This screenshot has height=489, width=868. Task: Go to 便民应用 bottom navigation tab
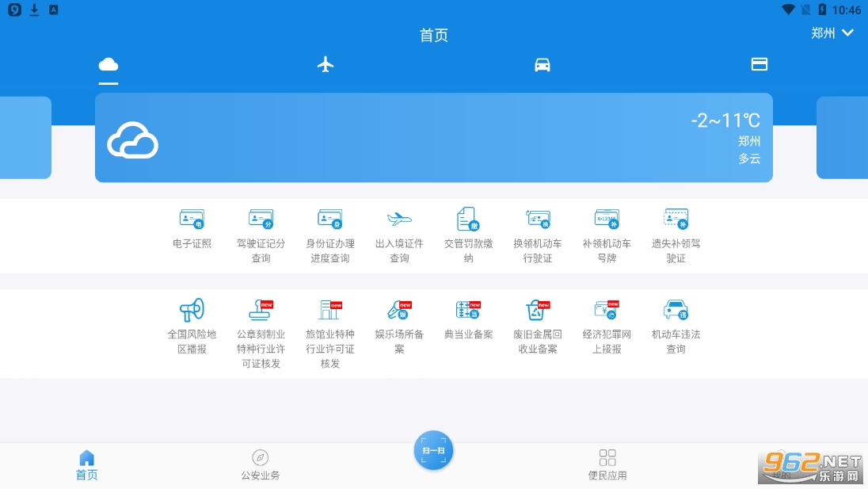(607, 465)
